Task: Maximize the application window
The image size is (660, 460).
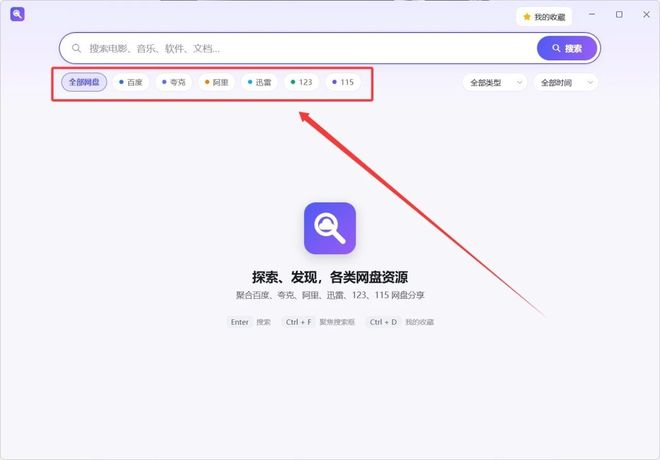Action: coord(619,14)
